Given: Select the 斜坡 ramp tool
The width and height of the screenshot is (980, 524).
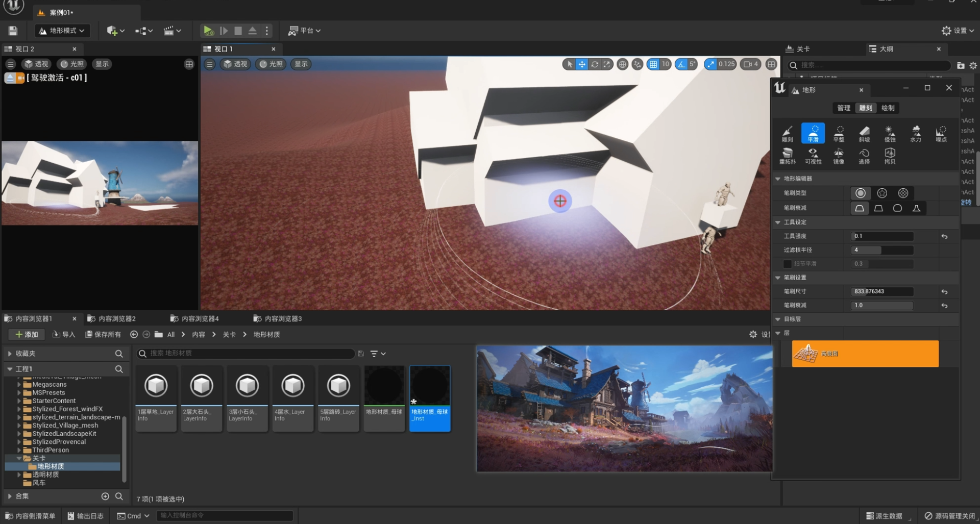Looking at the screenshot, I should pos(864,133).
